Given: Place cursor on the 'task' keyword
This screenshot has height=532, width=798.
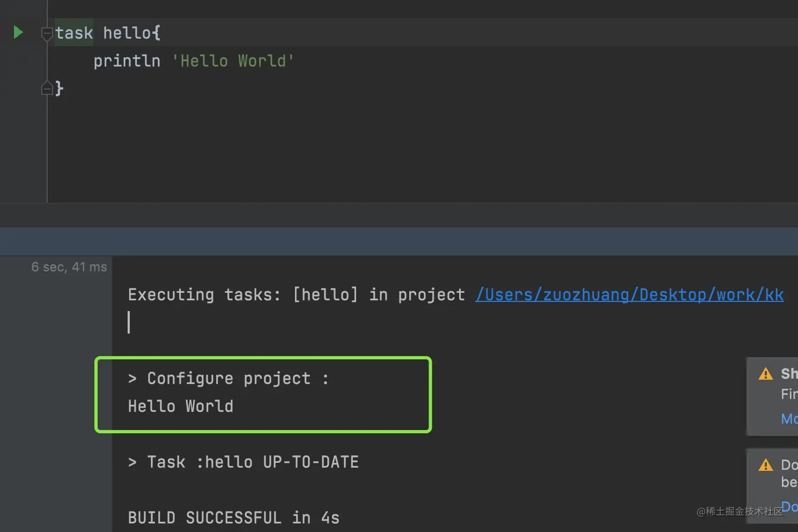Looking at the screenshot, I should (x=74, y=33).
